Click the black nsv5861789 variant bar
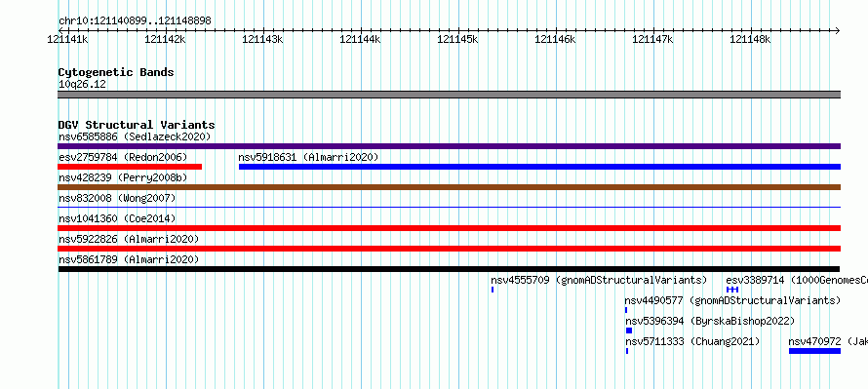Viewport: 868px width, 389px height. tap(449, 269)
